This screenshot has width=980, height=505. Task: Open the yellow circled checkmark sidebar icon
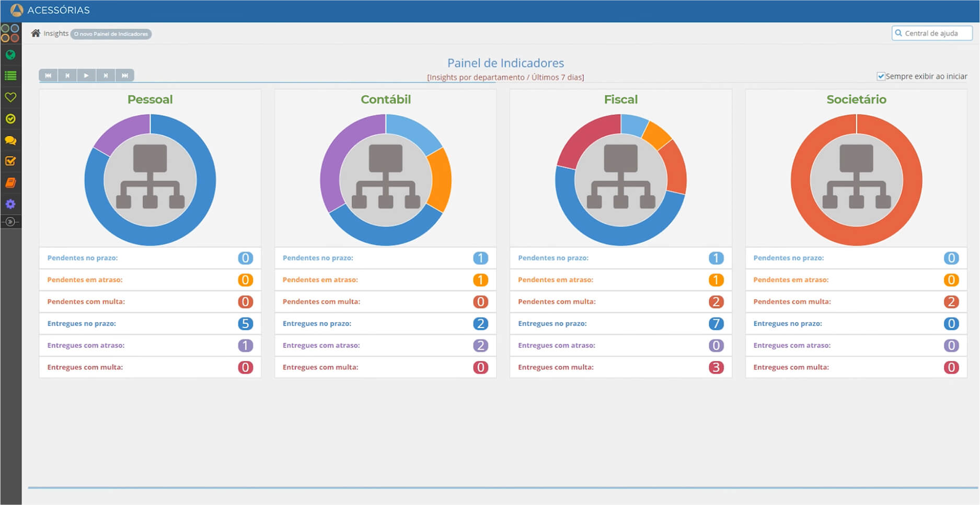coord(10,119)
